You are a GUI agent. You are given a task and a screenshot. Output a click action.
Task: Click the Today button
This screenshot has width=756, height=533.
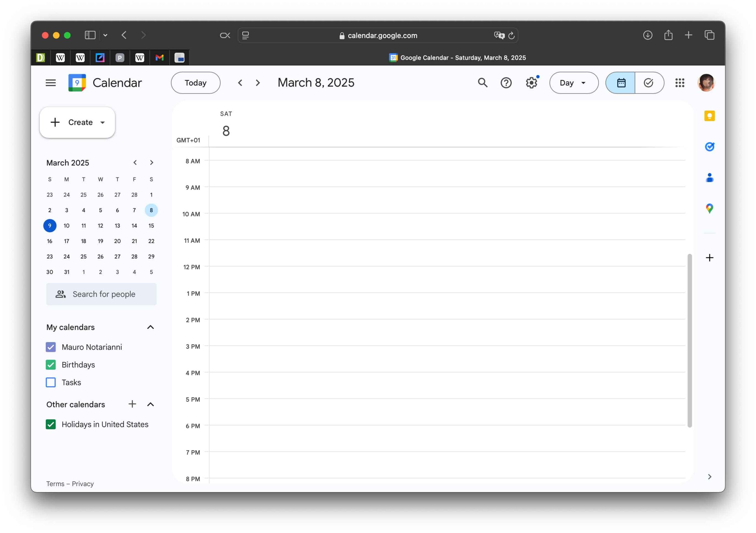pyautogui.click(x=195, y=83)
